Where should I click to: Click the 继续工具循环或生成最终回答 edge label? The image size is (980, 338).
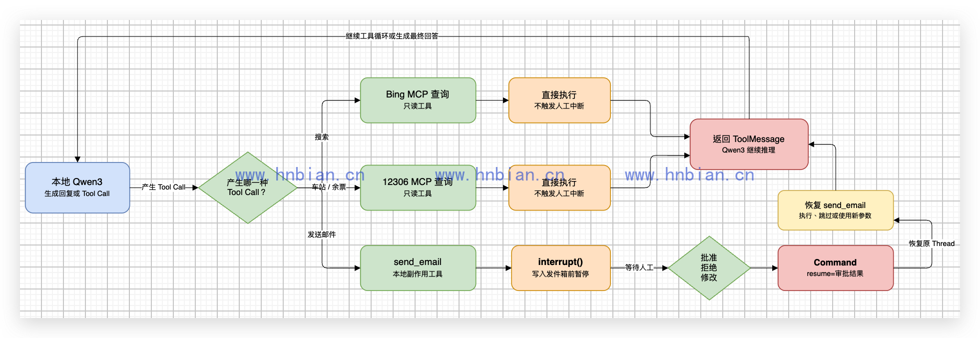pyautogui.click(x=392, y=36)
